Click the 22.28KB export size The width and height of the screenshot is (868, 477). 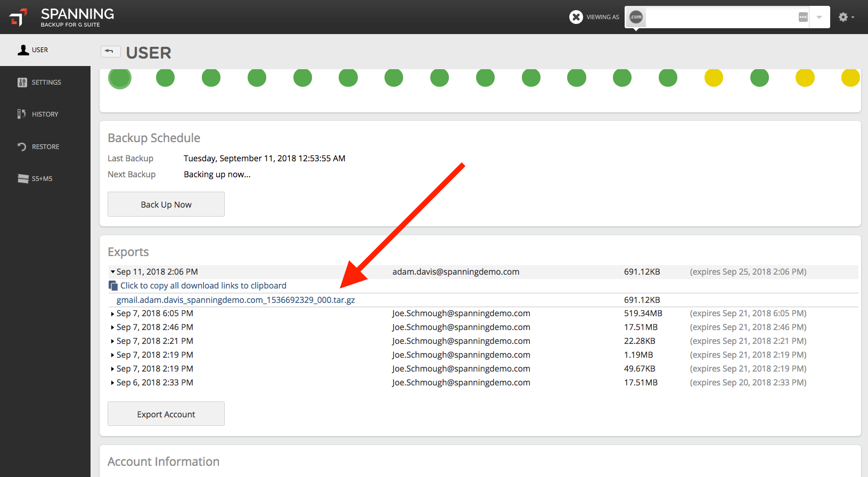(x=640, y=341)
